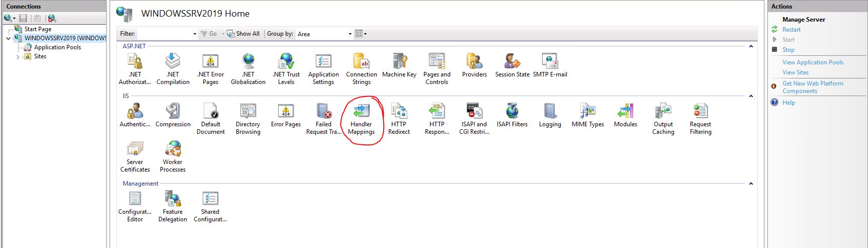The image size is (868, 248).
Task: Click View Application Pools link
Action: (813, 62)
